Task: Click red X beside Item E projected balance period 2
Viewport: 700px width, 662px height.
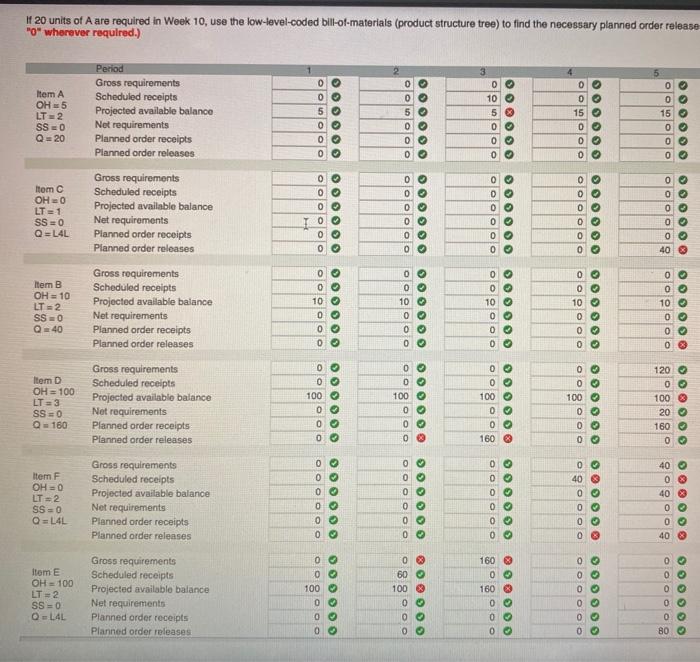Action: [420, 588]
